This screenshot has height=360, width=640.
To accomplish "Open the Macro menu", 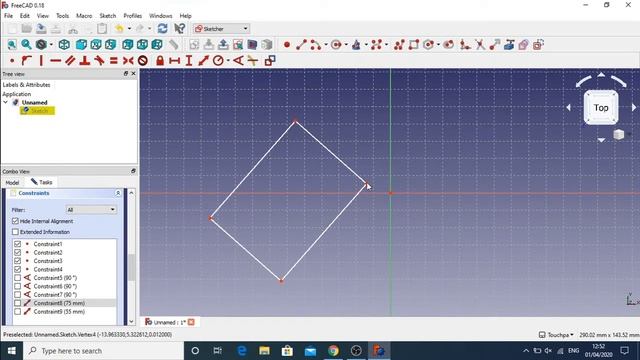I will [x=84, y=16].
